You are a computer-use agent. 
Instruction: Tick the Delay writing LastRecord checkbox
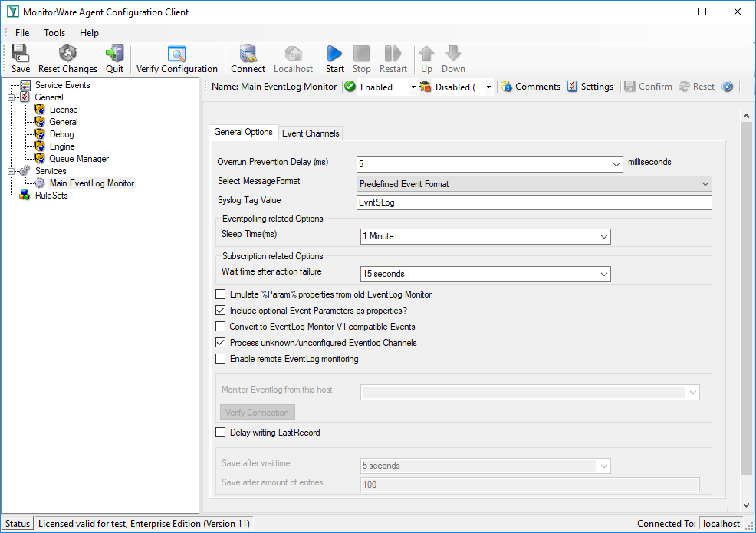(220, 433)
